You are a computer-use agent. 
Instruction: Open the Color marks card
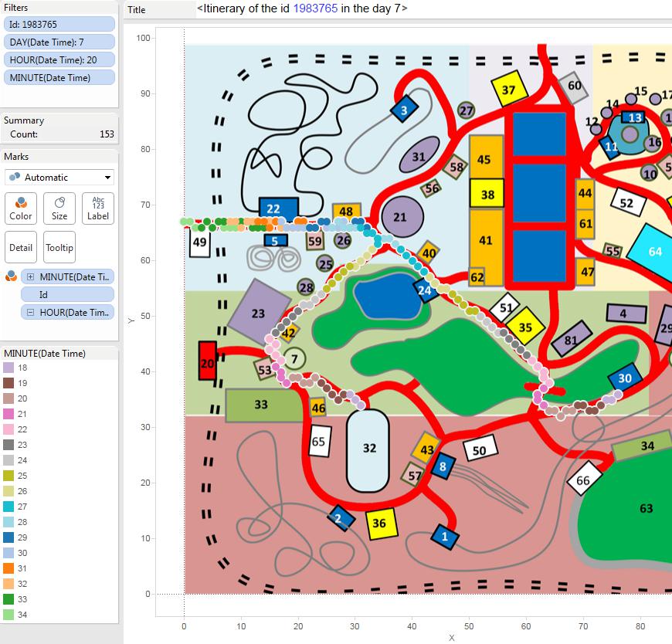(21, 208)
